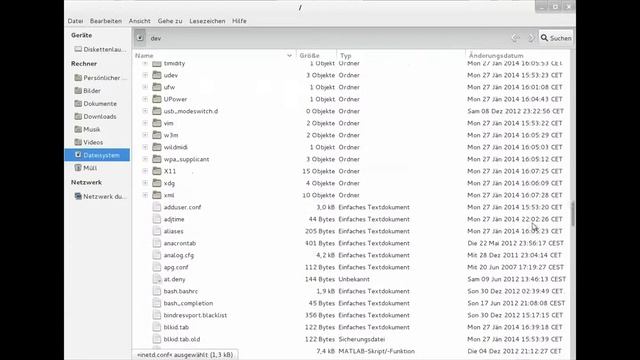Sort by the Änderungsdatum column header
The image size is (640, 360).
pos(518,55)
